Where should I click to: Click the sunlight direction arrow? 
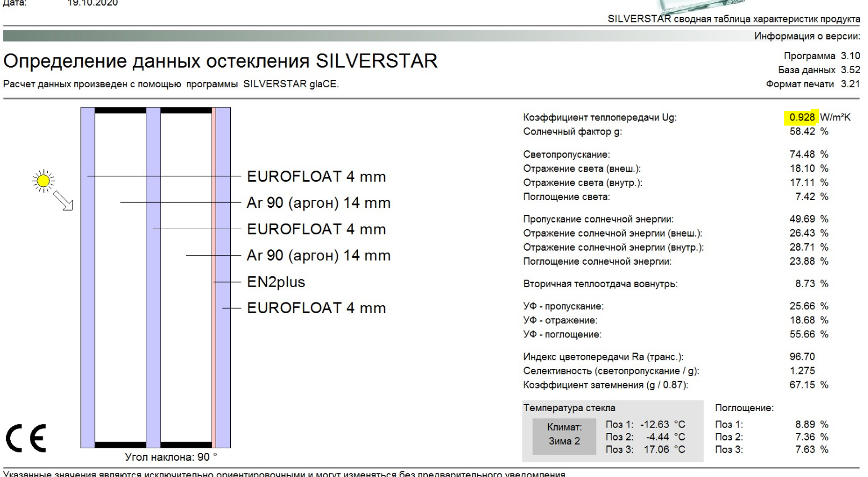pos(63,200)
